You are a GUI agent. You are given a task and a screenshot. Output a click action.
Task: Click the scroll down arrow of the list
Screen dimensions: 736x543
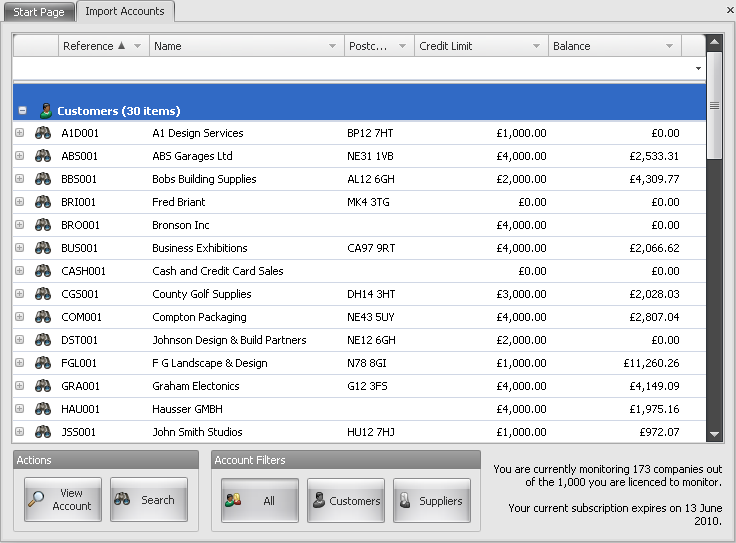pos(714,434)
